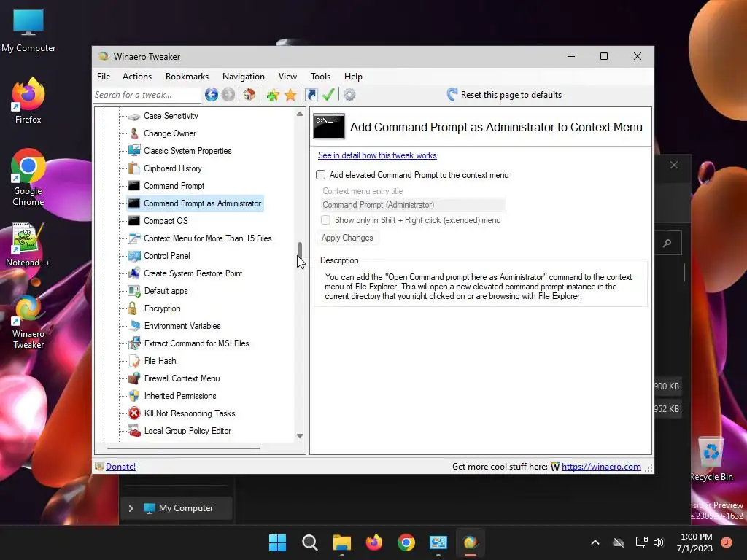Click the Donate! link

point(120,467)
